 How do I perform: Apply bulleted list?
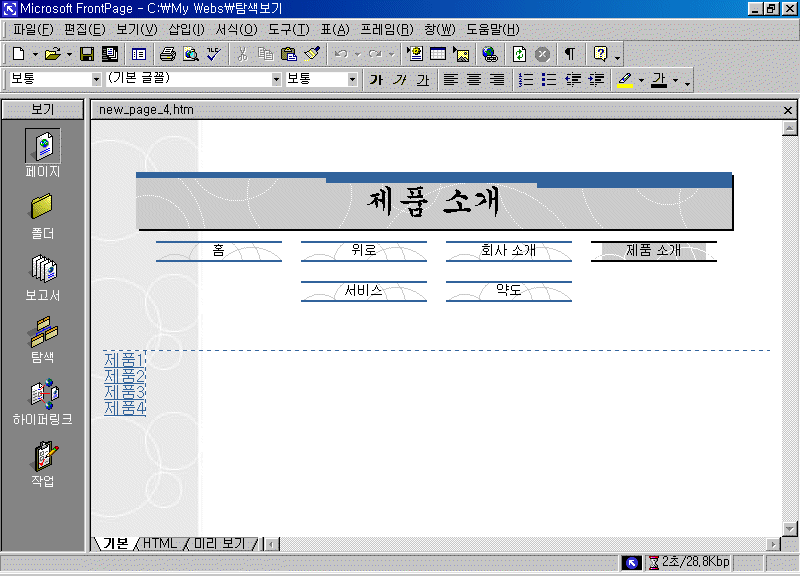tap(549, 80)
